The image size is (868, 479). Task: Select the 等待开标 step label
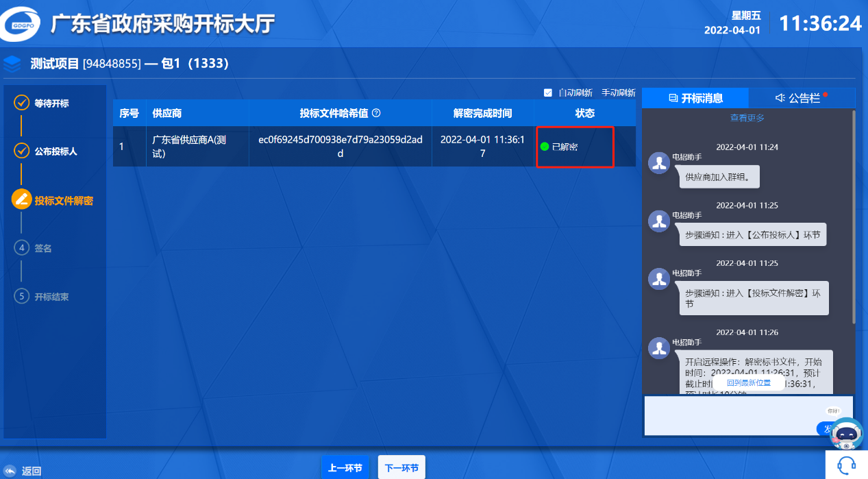click(51, 103)
